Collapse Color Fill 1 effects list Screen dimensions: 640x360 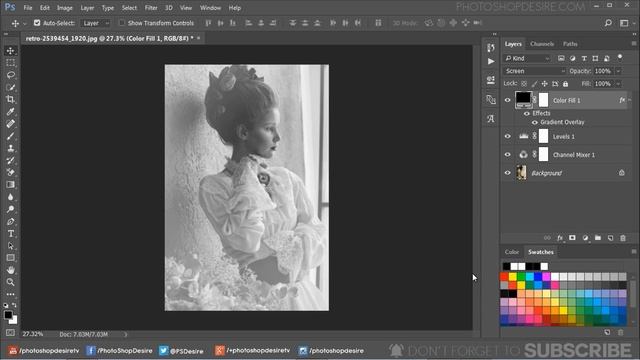click(x=630, y=100)
